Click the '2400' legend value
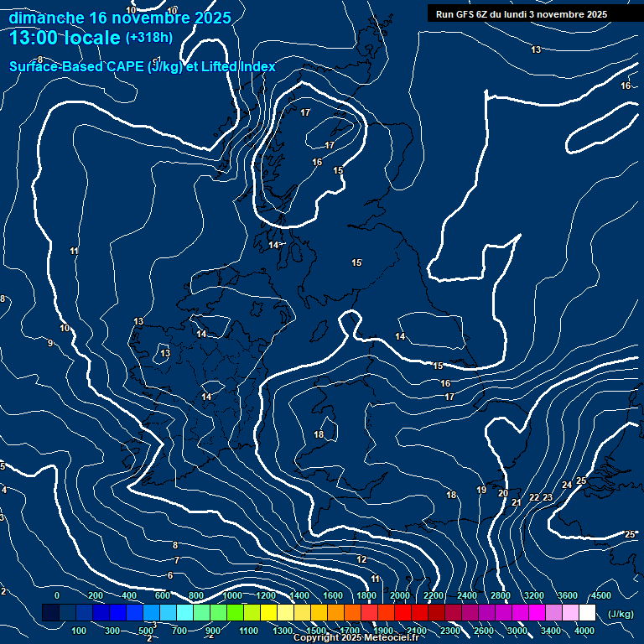Screen dimensions: 644x644 (467, 595)
